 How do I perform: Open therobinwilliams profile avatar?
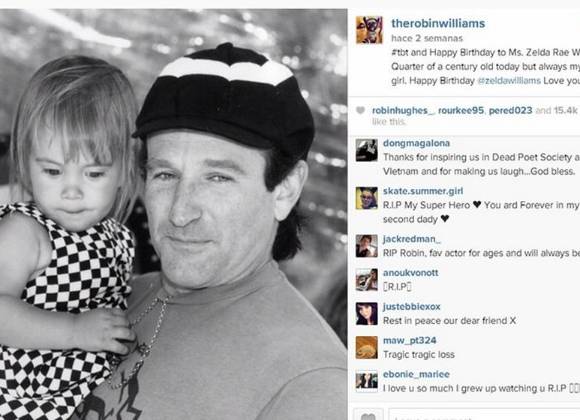(x=369, y=30)
